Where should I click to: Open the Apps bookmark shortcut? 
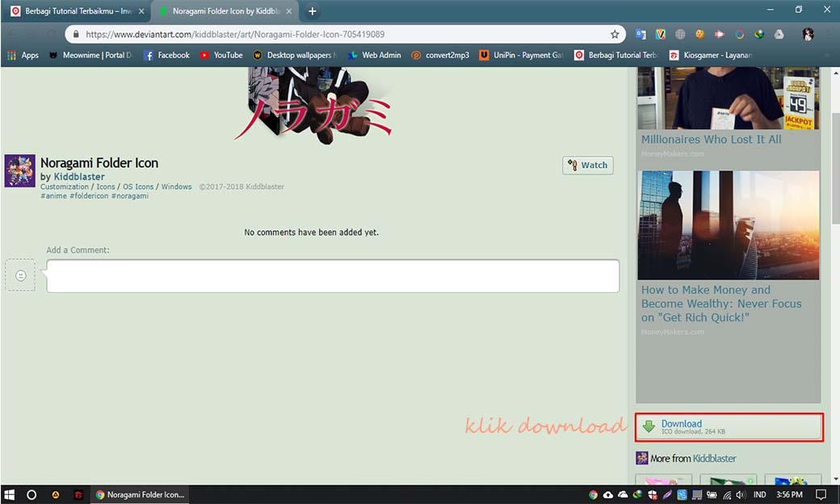pyautogui.click(x=23, y=55)
